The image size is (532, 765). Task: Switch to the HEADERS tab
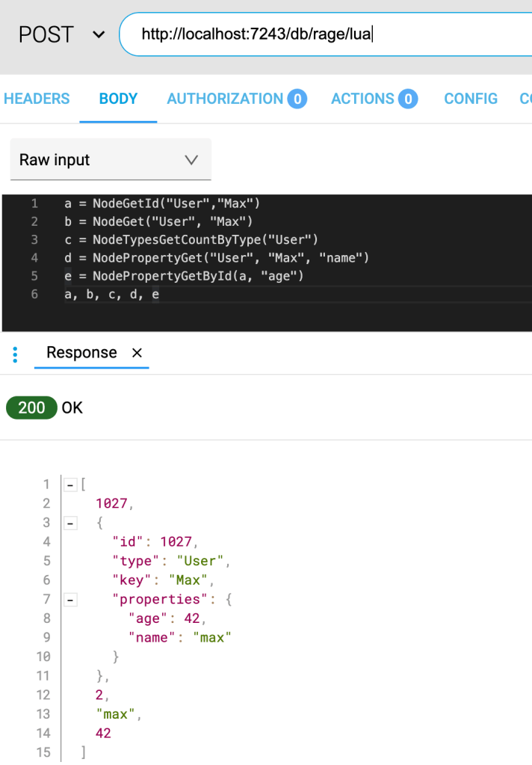(x=37, y=99)
